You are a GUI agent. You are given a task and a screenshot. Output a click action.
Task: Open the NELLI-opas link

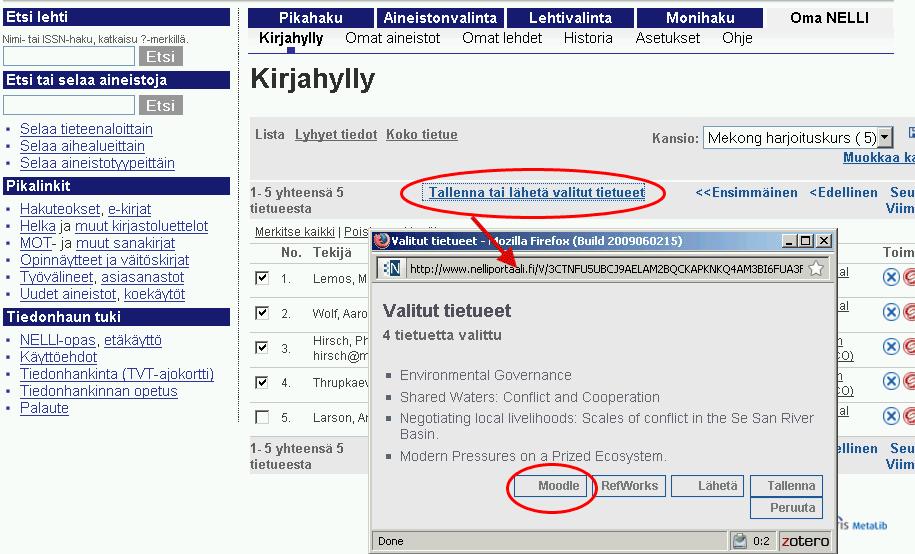click(58, 340)
